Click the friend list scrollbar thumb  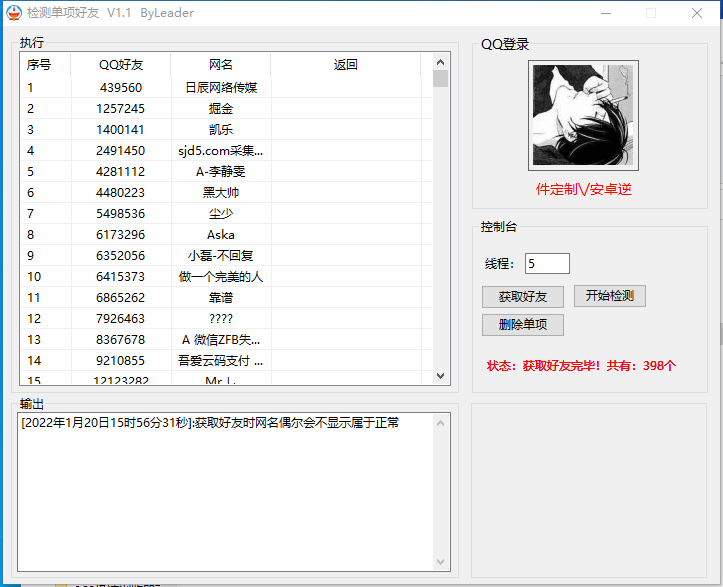click(x=440, y=79)
